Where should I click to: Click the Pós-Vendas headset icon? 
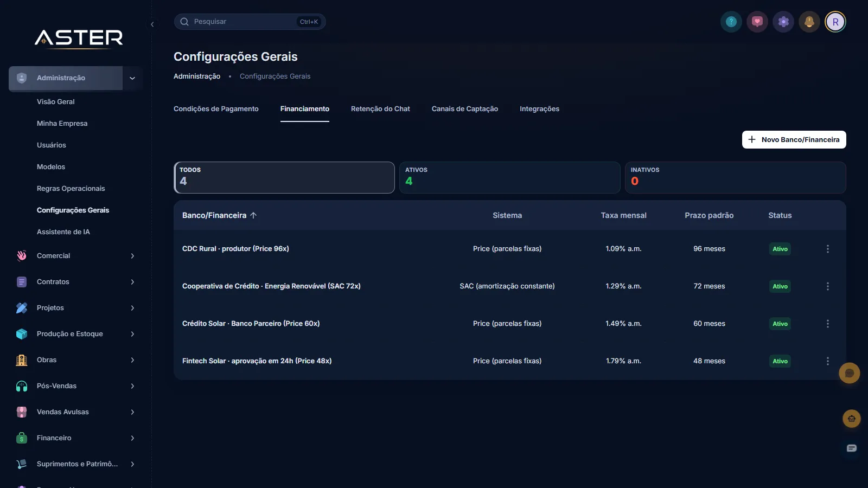[x=22, y=386]
